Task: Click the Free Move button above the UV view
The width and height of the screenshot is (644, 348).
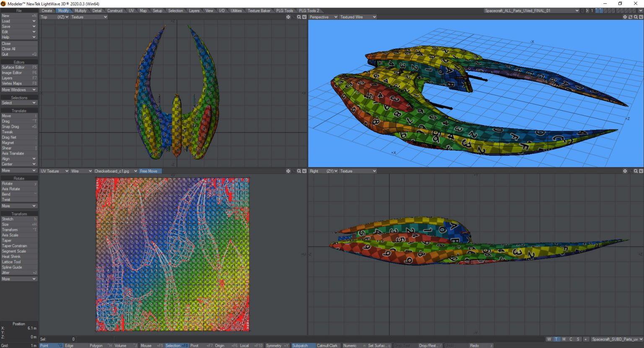Action: click(150, 171)
